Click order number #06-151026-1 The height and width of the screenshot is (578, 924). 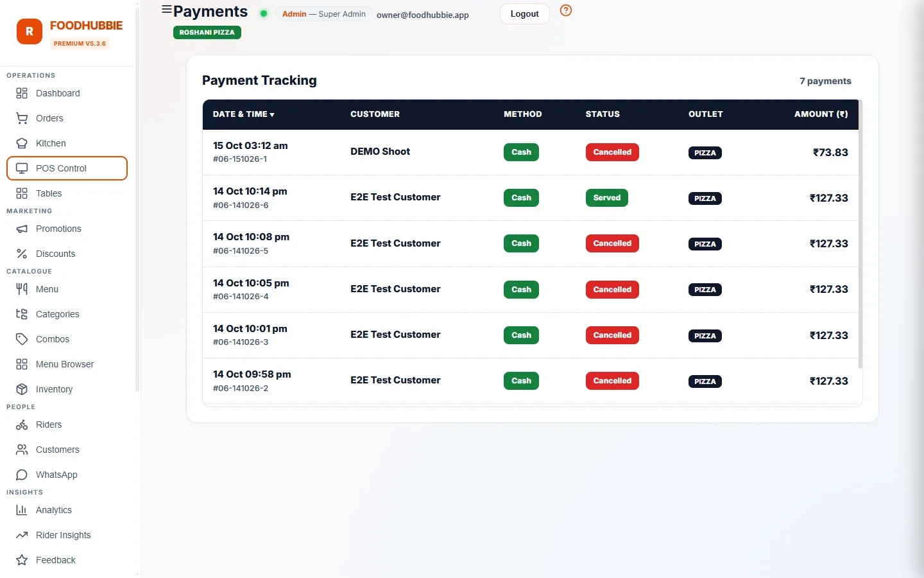pos(240,159)
